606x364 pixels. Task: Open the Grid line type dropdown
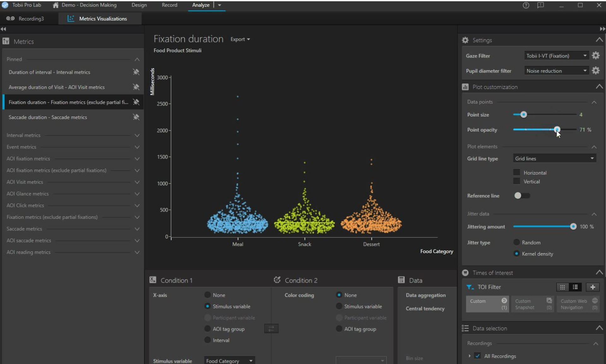pos(554,158)
